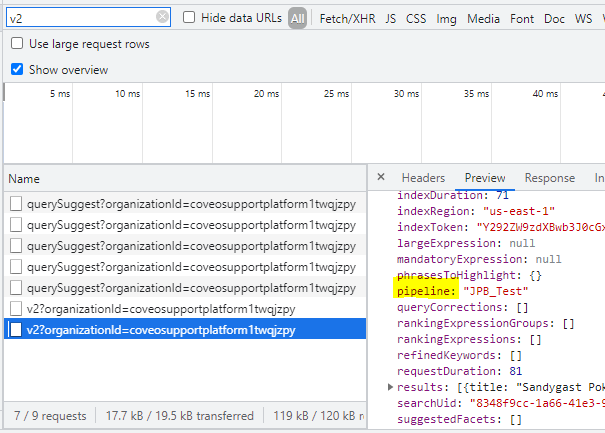Check Use large request rows
Screen dimensions: 605x433
(17, 44)
